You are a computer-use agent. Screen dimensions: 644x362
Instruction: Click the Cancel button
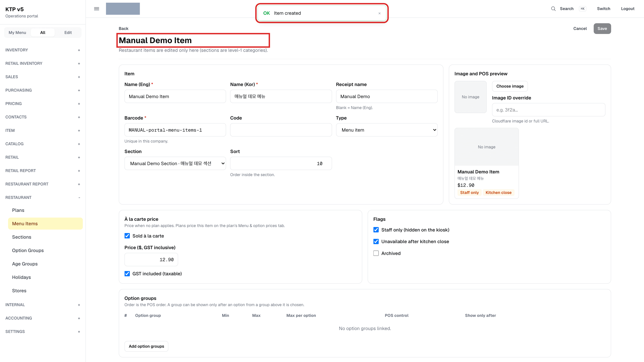coord(580,28)
